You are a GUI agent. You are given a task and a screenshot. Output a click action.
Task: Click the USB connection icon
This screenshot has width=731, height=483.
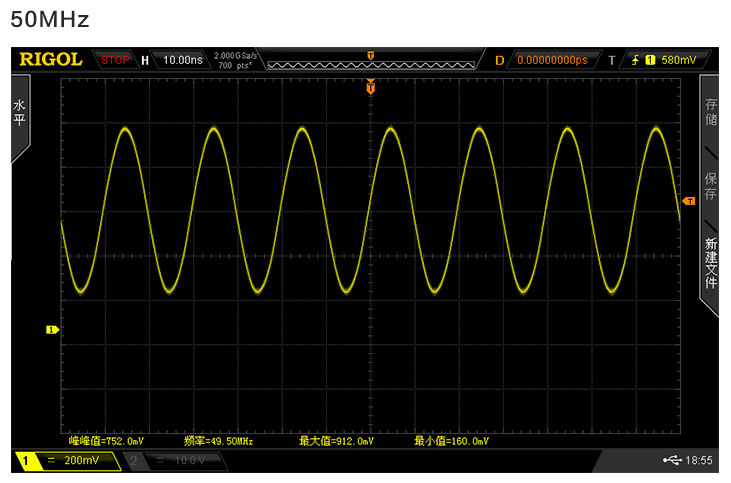(671, 460)
